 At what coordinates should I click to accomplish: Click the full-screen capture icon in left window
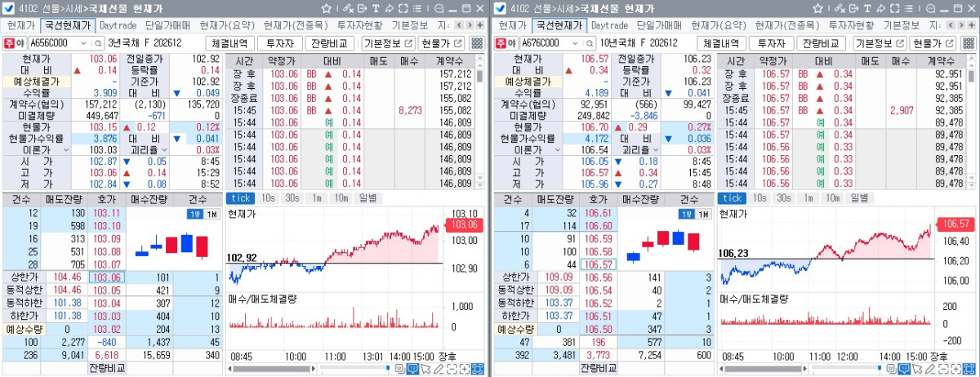click(403, 8)
